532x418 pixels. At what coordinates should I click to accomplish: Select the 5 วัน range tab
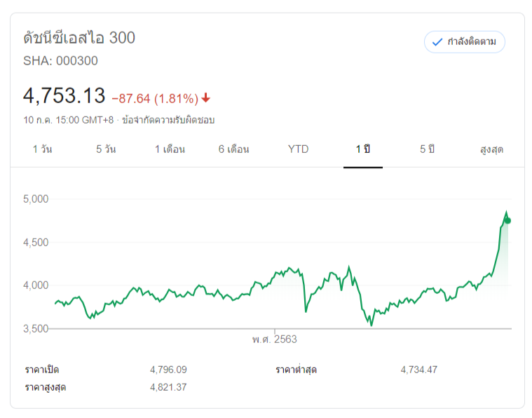pos(106,149)
